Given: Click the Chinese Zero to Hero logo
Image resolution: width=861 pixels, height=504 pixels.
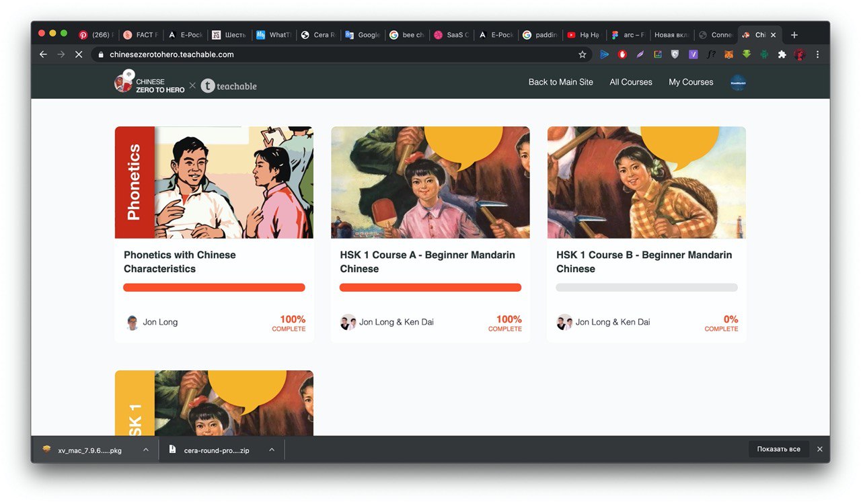Looking at the screenshot, I should pos(149,83).
